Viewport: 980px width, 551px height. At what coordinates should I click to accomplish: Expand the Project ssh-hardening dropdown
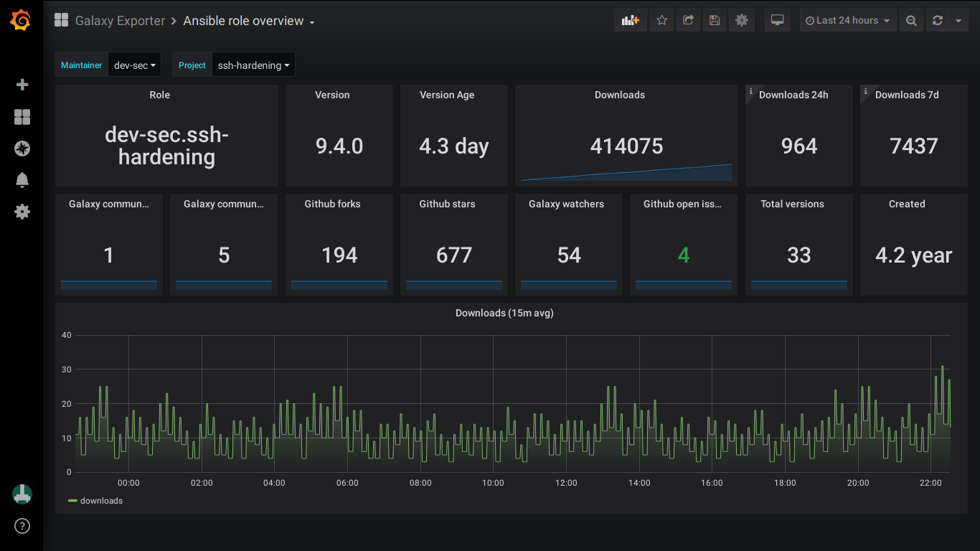click(253, 65)
